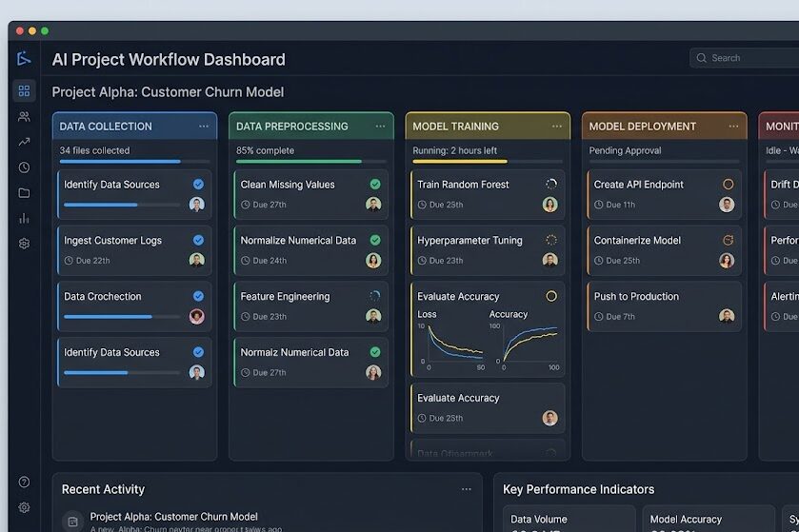Open the Ingest Customer Logs task card
The height and width of the screenshot is (532, 799).
point(134,250)
